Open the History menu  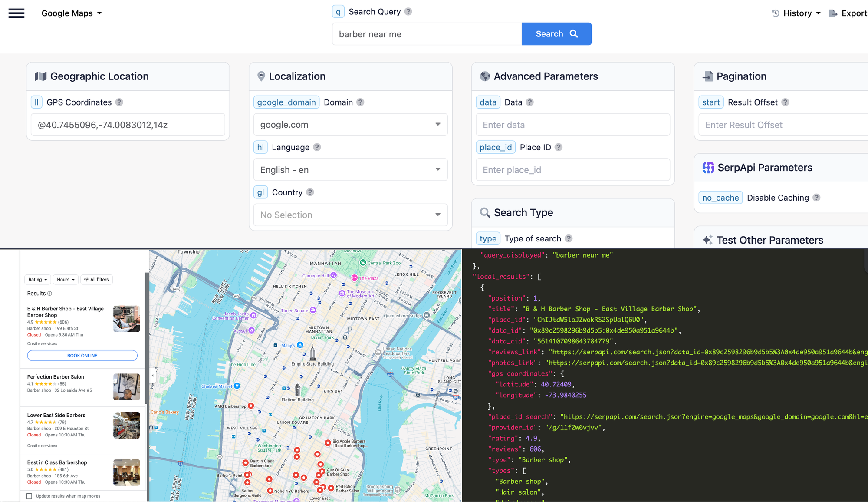(796, 13)
